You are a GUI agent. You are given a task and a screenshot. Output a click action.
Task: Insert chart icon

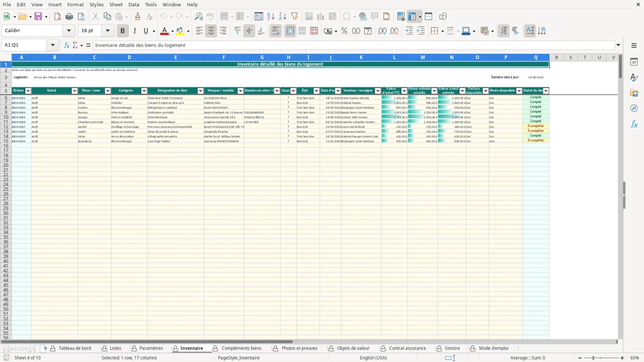(x=320, y=16)
